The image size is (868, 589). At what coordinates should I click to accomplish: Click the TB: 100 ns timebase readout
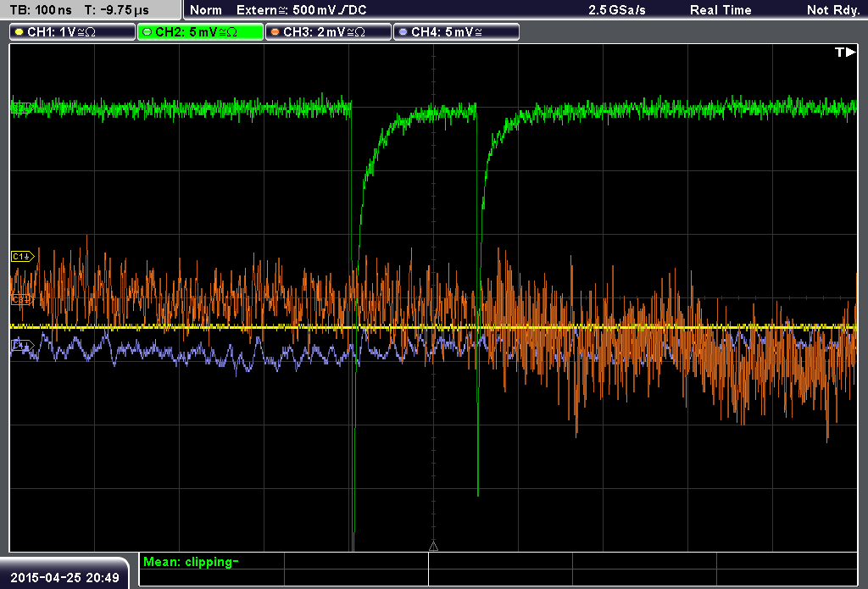coord(41,10)
